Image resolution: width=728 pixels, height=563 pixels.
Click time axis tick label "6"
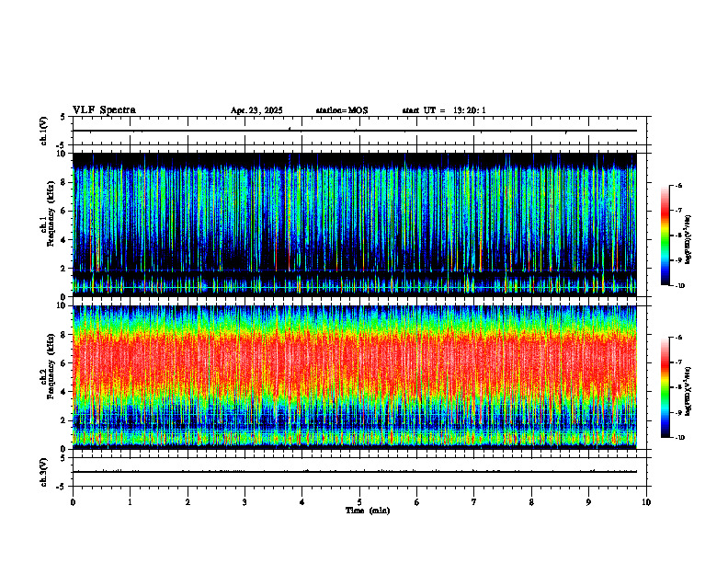[417, 502]
